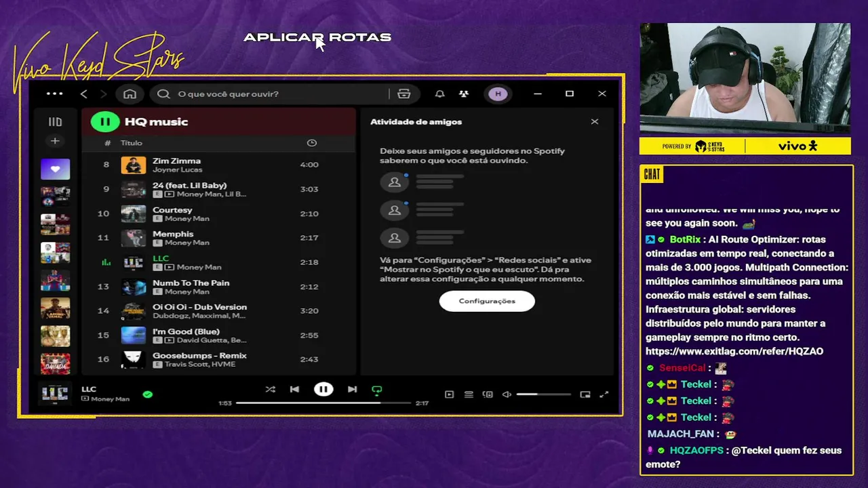Screen dimensions: 868x488
Task: Click now playing title 'LLC' in bottom bar
Action: click(x=89, y=389)
